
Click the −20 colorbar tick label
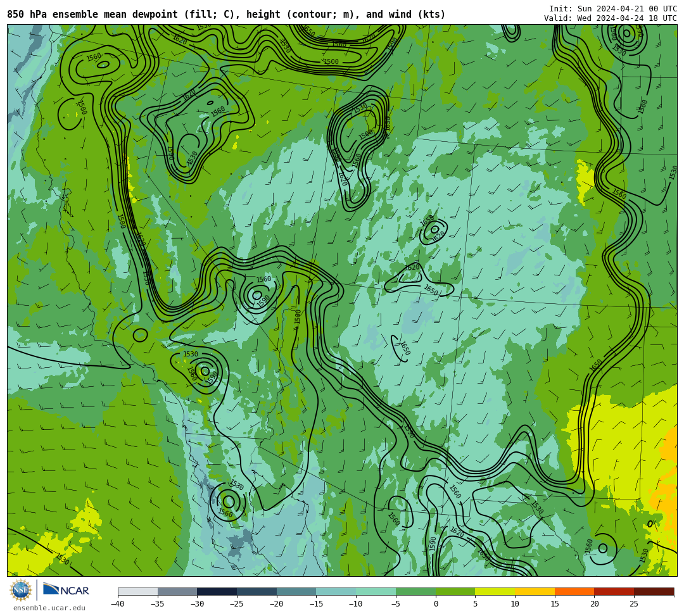pos(277,604)
